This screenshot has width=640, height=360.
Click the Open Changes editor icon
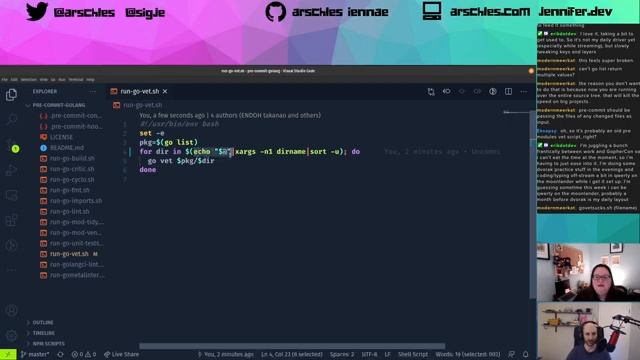[431, 91]
